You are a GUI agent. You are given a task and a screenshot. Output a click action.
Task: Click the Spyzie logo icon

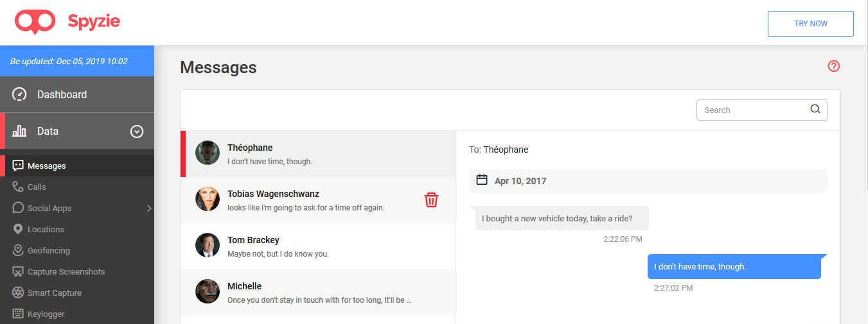[35, 22]
